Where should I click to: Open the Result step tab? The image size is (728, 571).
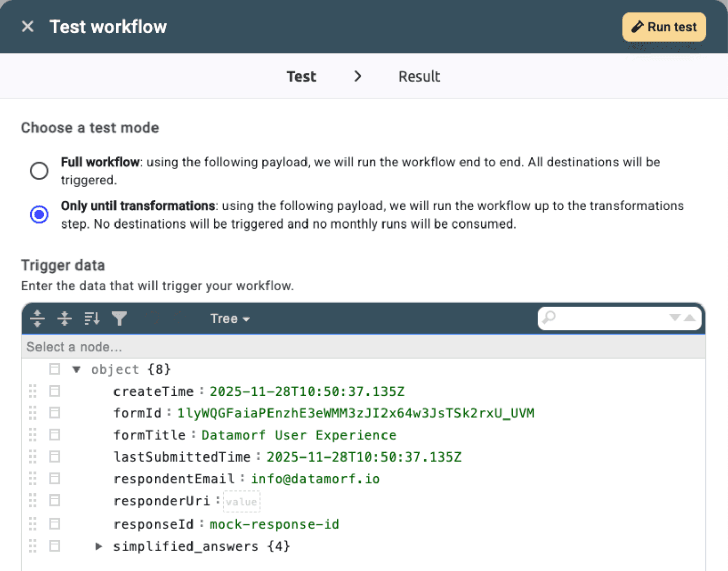[x=419, y=77]
